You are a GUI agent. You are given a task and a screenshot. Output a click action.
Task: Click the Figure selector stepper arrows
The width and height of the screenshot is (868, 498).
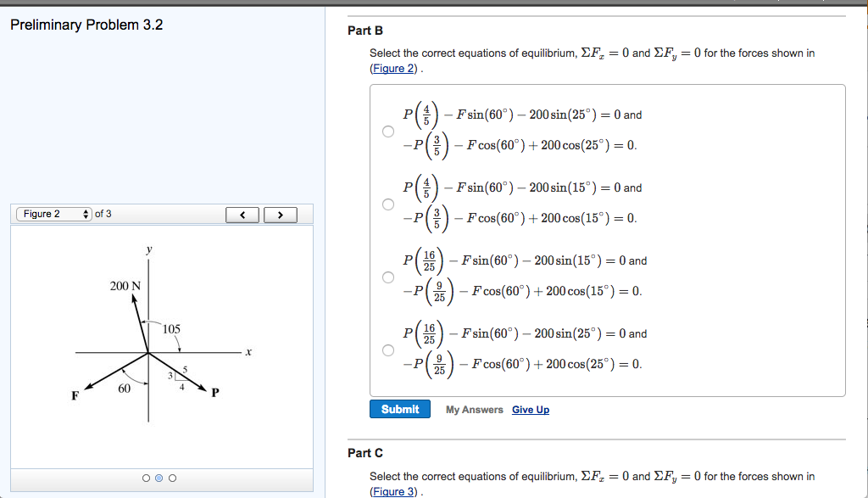click(86, 215)
